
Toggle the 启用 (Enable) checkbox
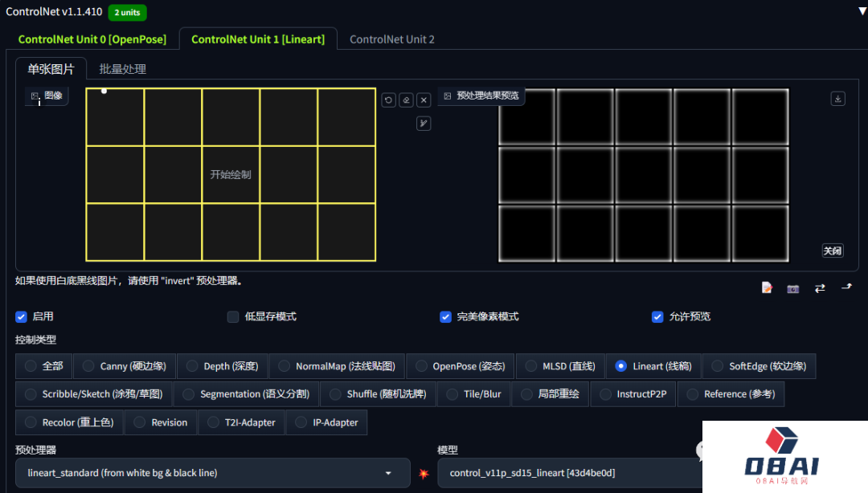pyautogui.click(x=22, y=316)
